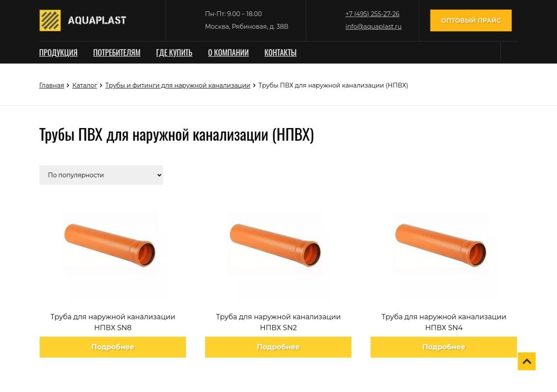The width and height of the screenshot is (557, 392).
Task: Click the phone number +7 (495) 255-27-26
Action: 372,14
